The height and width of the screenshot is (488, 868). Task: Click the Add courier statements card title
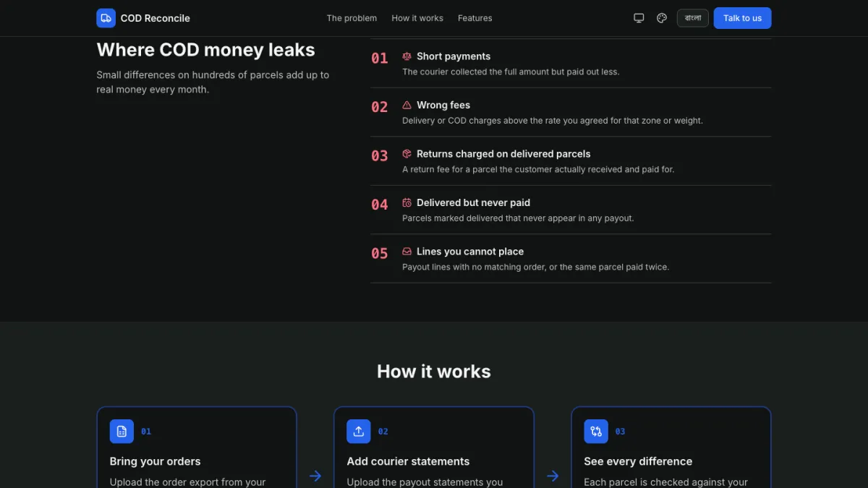(408, 461)
